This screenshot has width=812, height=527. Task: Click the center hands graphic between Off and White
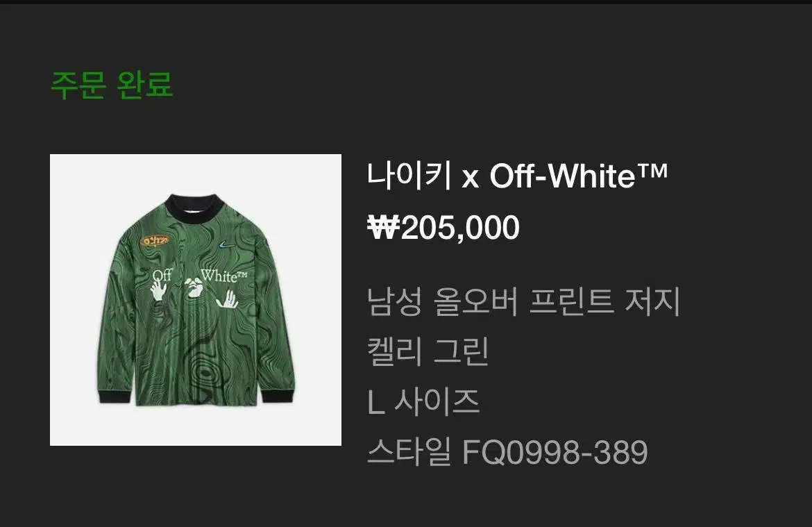click(x=194, y=287)
